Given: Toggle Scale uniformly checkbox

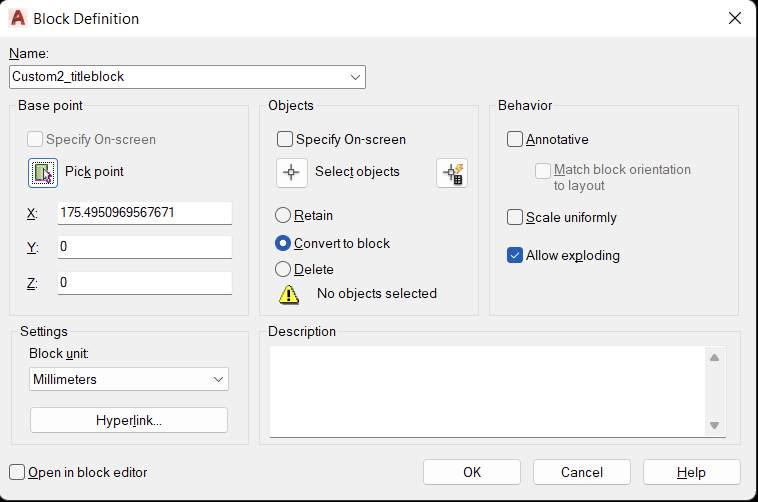Looking at the screenshot, I should click(x=515, y=217).
